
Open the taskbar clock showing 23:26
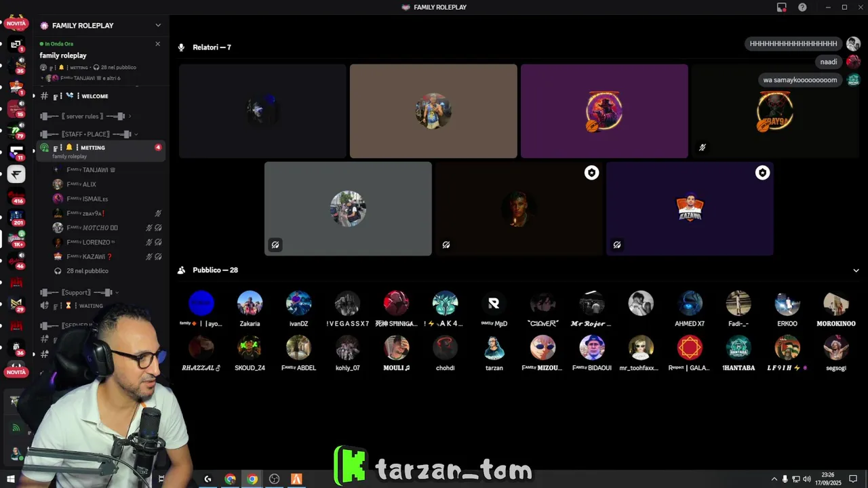coord(828,479)
